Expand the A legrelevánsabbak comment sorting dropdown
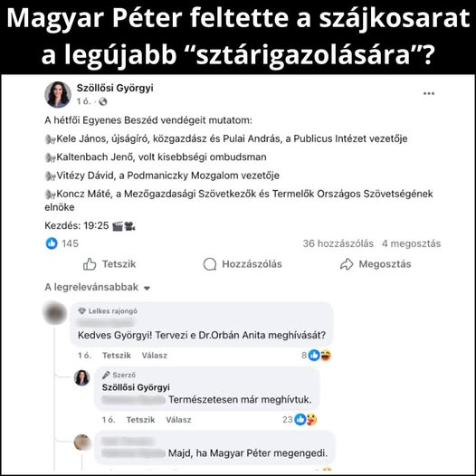Viewport: 476px width, 476px height. (x=98, y=287)
